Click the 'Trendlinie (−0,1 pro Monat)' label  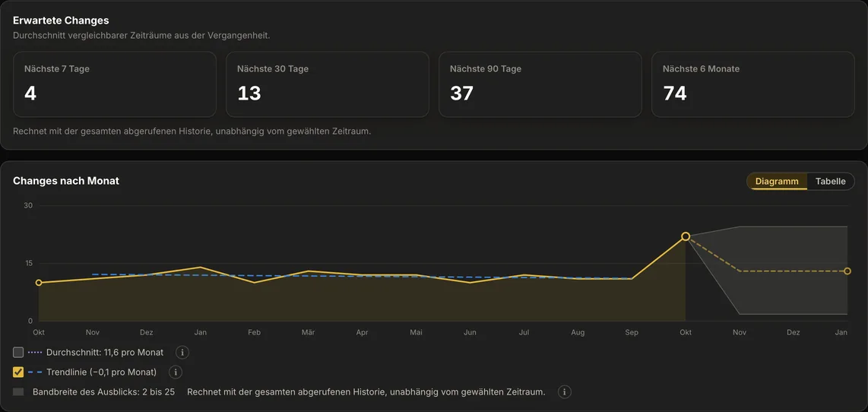pyautogui.click(x=102, y=372)
